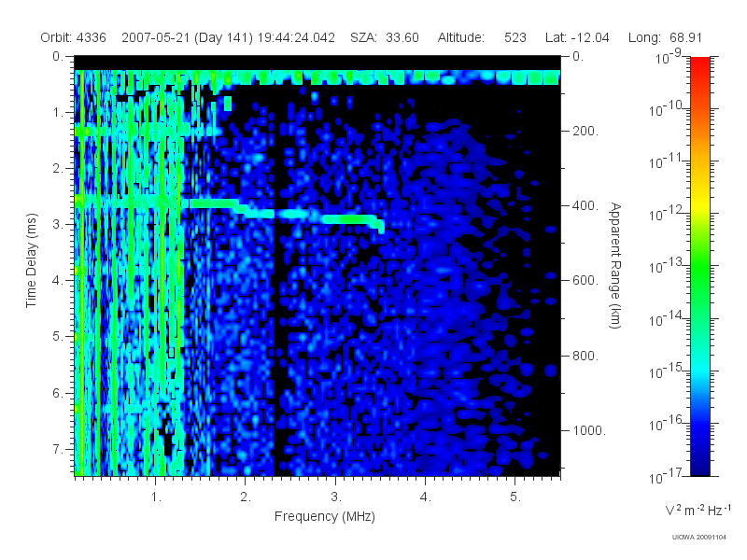Click the green ionospheric echo trace near 3 MHz
Image resolution: width=747 pixels, height=560 pixels.
click(352, 219)
